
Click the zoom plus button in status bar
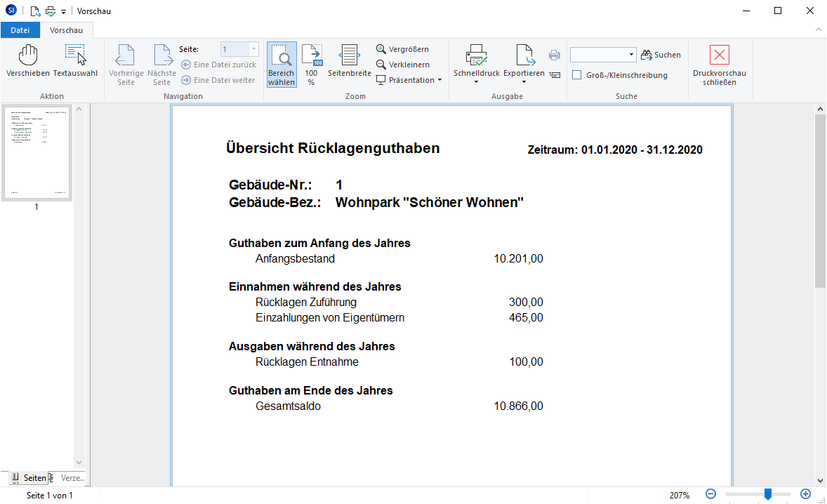(x=805, y=495)
